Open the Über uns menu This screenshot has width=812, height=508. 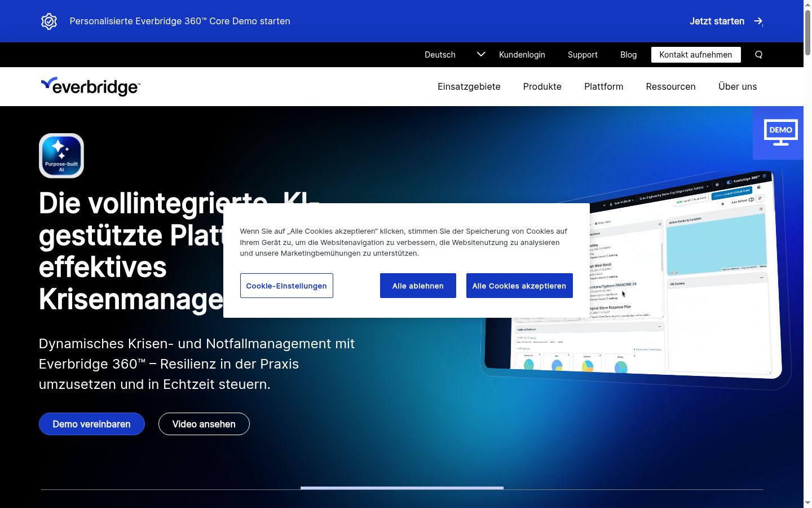(x=738, y=86)
